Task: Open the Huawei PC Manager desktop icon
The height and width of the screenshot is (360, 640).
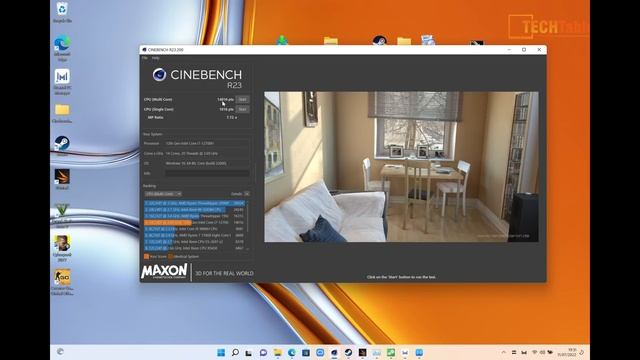Action: (62, 82)
